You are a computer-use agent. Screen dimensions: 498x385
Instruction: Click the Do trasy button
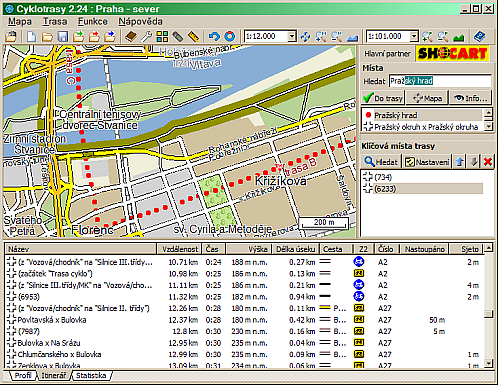tap(383, 98)
